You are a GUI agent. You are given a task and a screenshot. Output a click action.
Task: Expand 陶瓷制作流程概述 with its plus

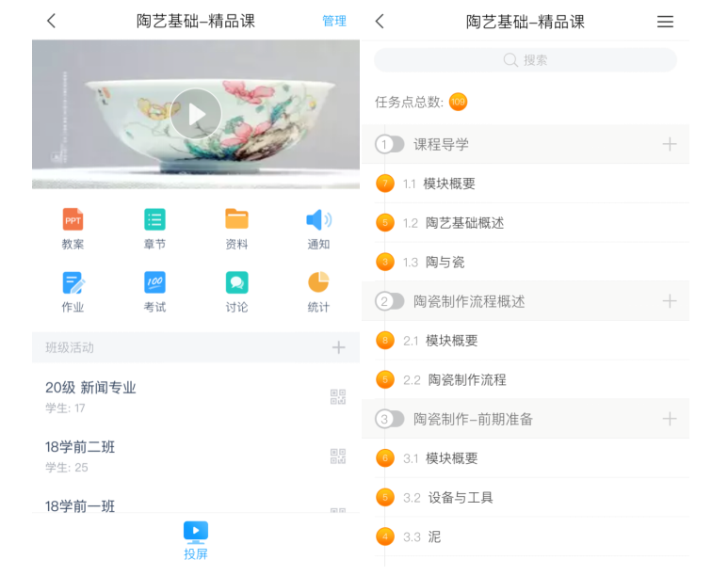pyautogui.click(x=670, y=301)
